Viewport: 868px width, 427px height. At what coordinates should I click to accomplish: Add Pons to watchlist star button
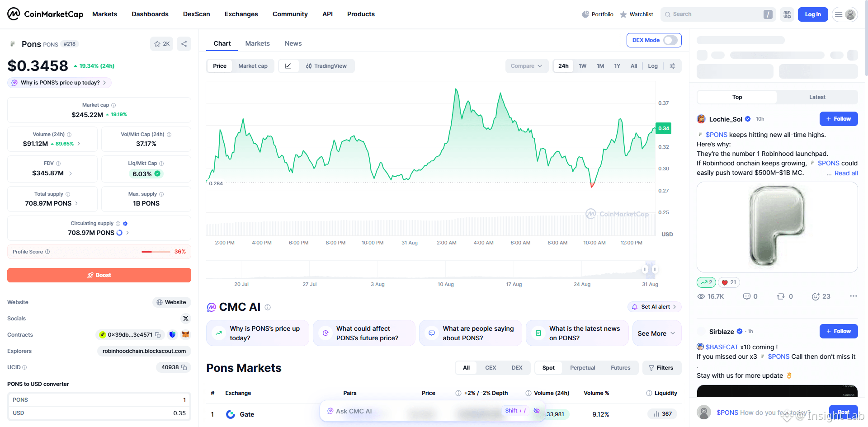click(x=161, y=44)
